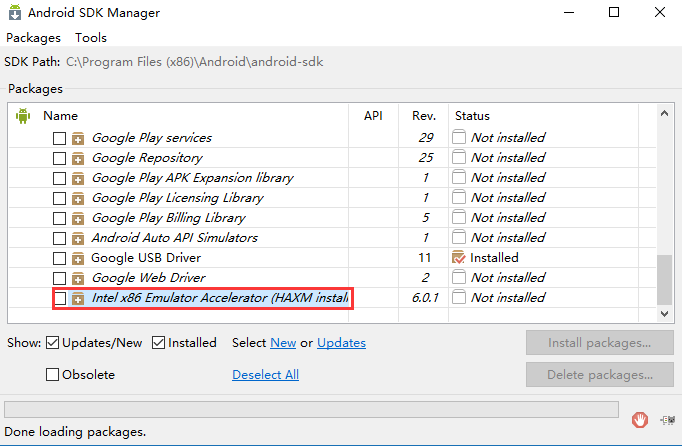This screenshot has width=682, height=446.
Task: Click the Name column header
Action: coord(60,116)
